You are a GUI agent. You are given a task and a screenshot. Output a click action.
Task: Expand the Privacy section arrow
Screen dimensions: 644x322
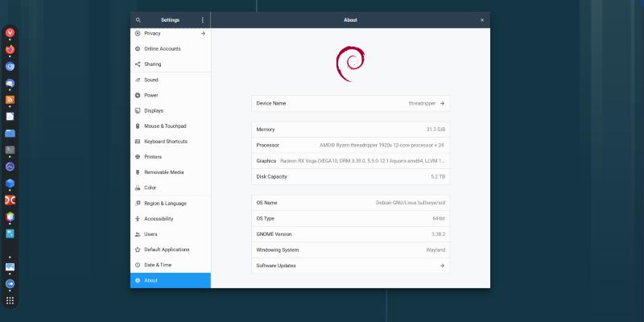point(203,34)
